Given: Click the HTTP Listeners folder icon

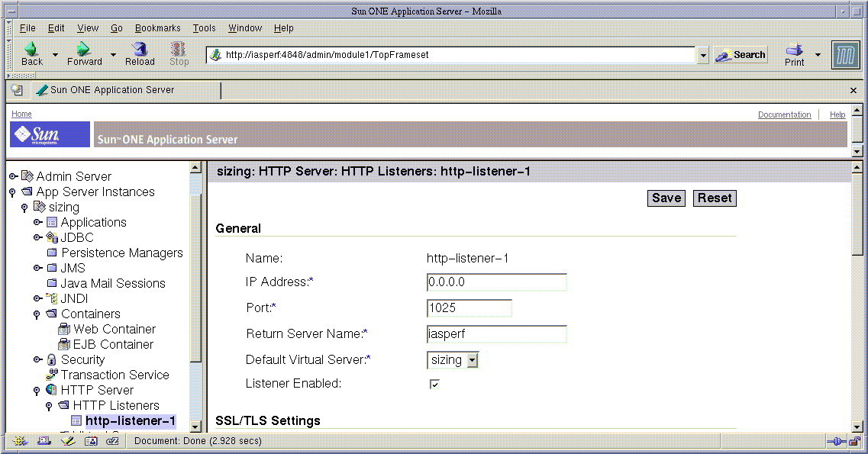Looking at the screenshot, I should pyautogui.click(x=63, y=404).
